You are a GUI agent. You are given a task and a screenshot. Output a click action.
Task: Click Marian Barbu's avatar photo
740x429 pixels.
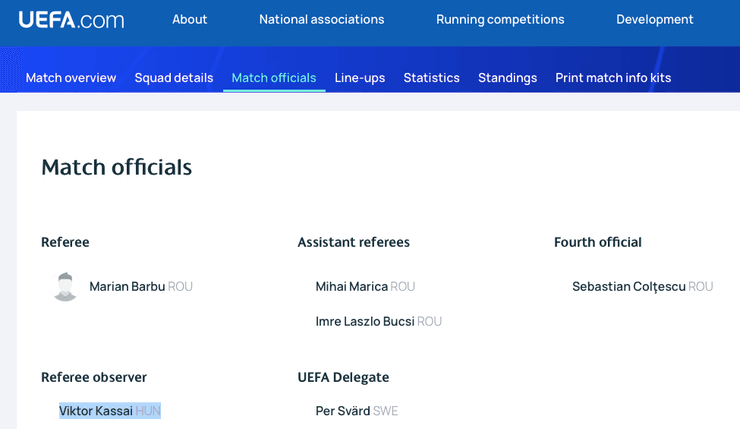point(65,286)
